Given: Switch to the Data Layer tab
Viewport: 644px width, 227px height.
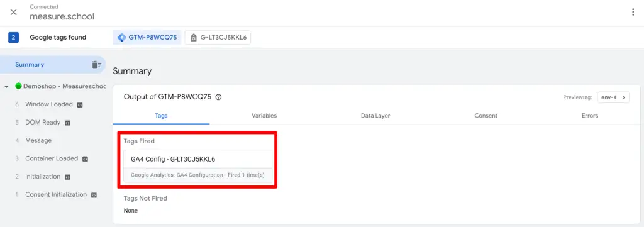Looking at the screenshot, I should click(x=375, y=116).
